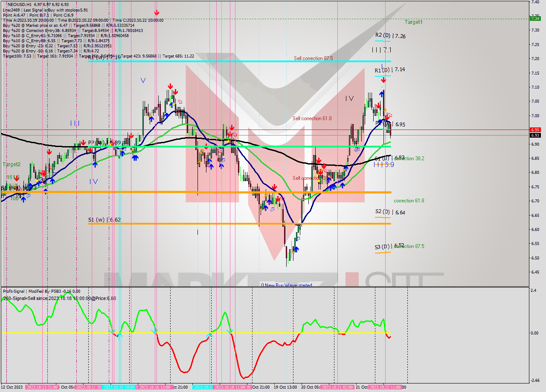546x392 pixels.
Task: Select the pink 2023.10.21 02:00 time marker
Action: click(337, 387)
